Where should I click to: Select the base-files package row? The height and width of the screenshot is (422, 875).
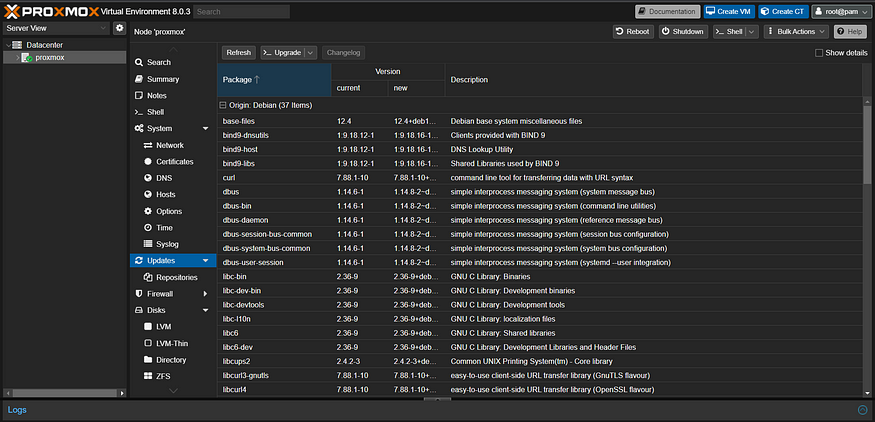[540, 121]
